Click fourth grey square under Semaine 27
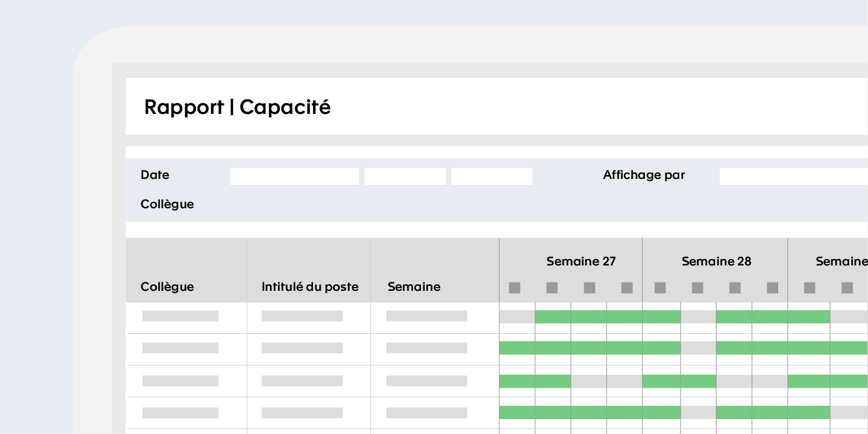Image resolution: width=868 pixels, height=434 pixels. point(627,288)
